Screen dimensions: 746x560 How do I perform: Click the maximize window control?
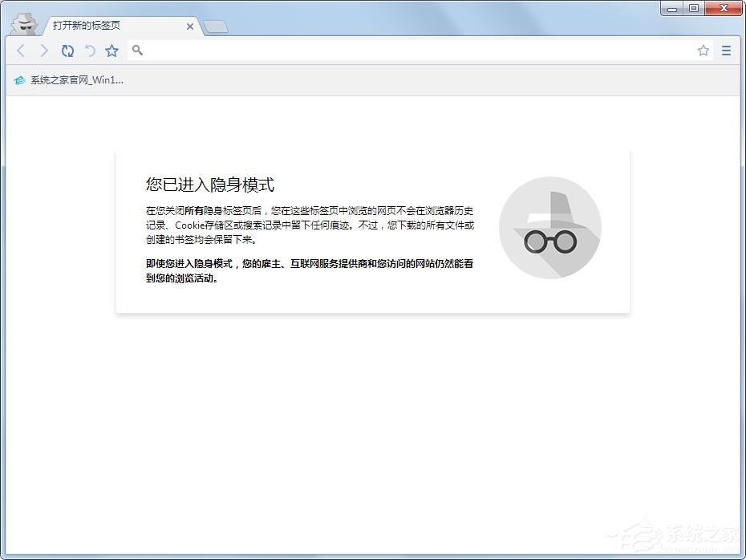[x=695, y=8]
